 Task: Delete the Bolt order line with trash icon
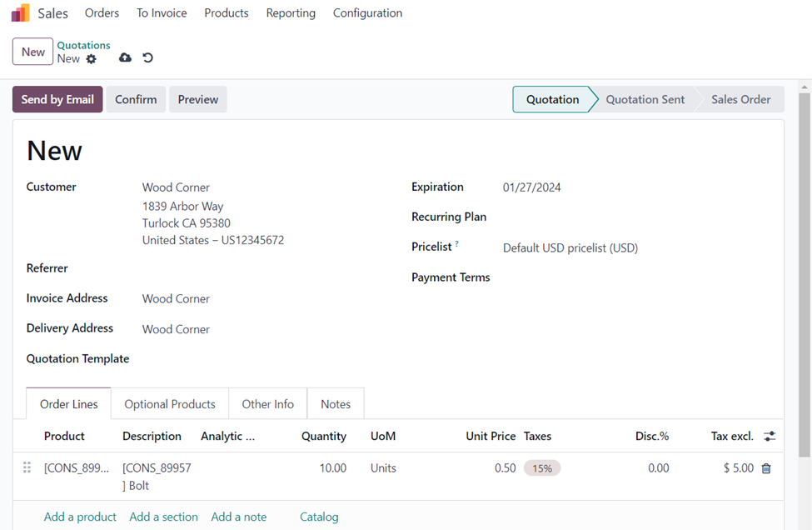coord(766,468)
